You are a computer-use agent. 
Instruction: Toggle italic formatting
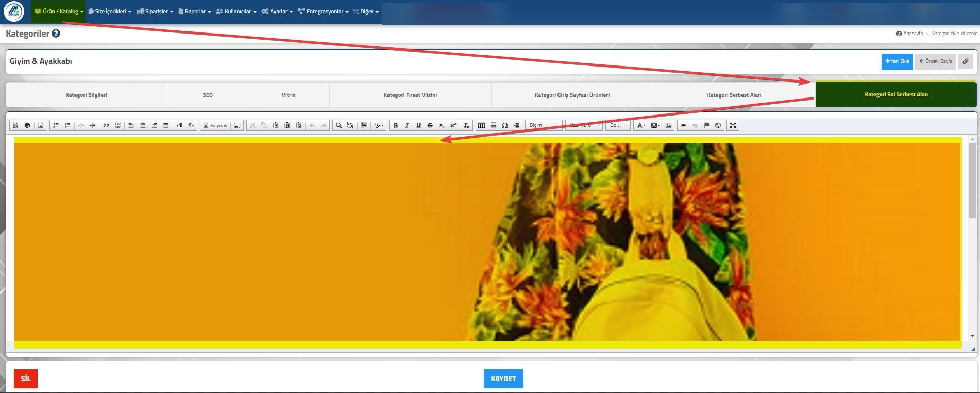[x=407, y=125]
